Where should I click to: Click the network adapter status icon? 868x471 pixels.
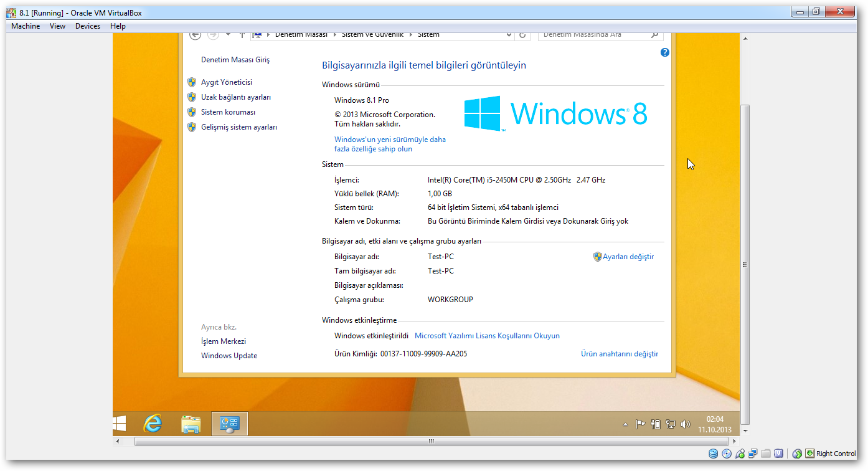coord(753,454)
